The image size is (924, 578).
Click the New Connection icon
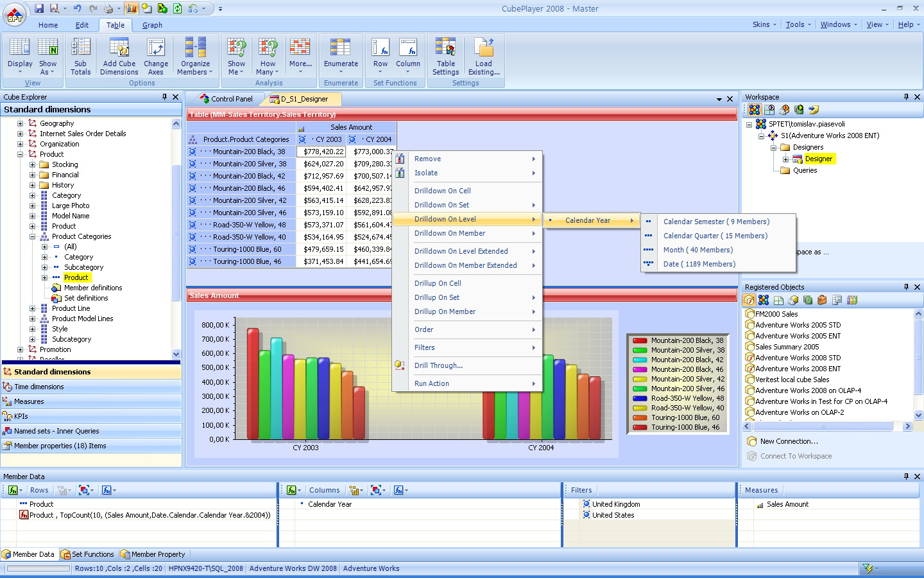752,441
